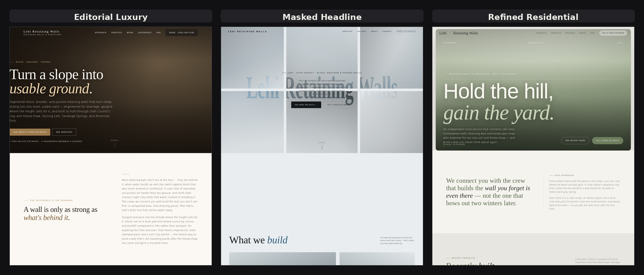
Task: Click the CONTACT nav link
Action: pos(387,31)
